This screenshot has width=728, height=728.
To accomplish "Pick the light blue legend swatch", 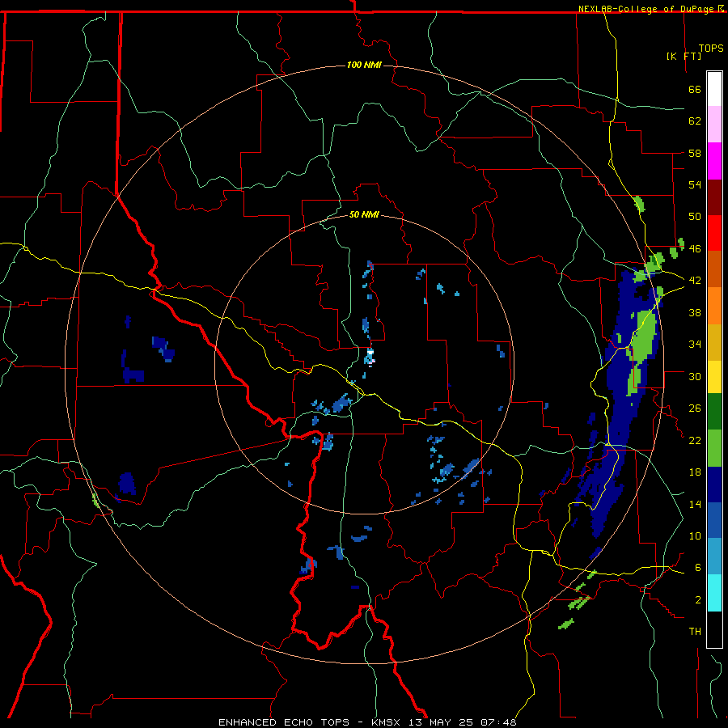I will pyautogui.click(x=714, y=557).
